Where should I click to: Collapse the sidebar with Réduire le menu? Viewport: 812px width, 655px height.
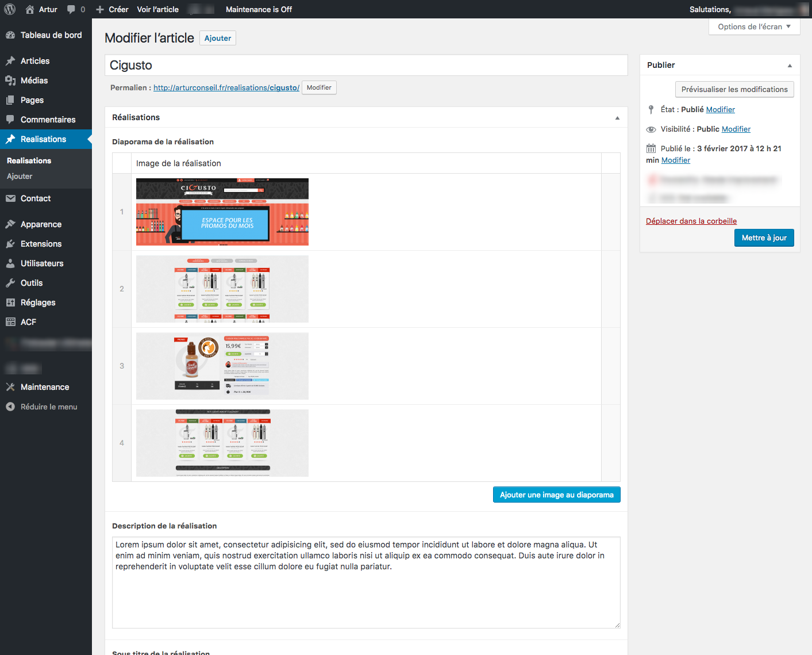[48, 407]
